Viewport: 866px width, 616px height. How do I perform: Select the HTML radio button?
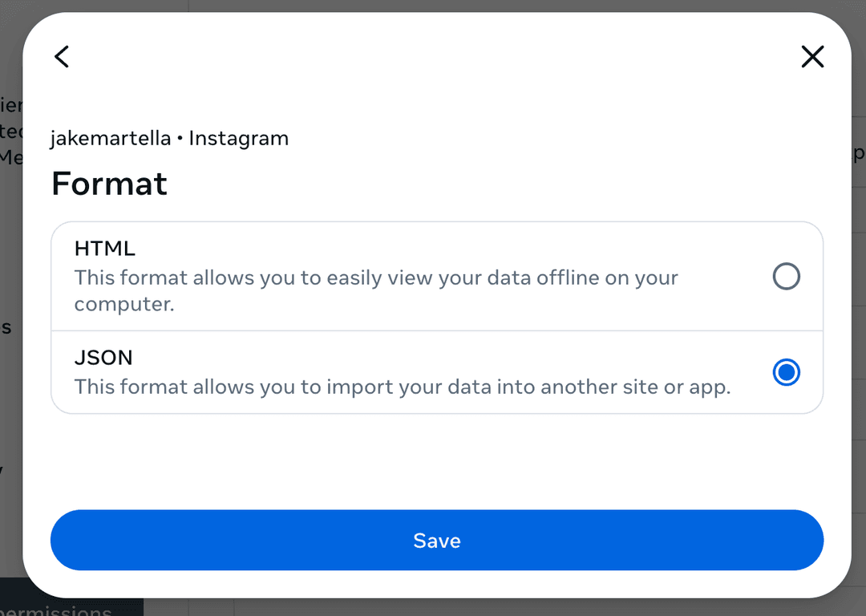tap(786, 277)
